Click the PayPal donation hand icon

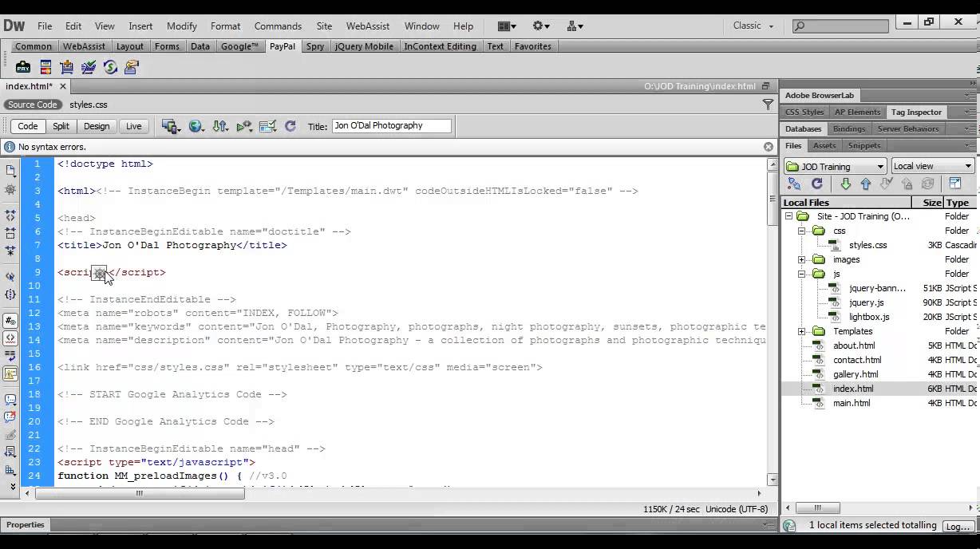132,67
